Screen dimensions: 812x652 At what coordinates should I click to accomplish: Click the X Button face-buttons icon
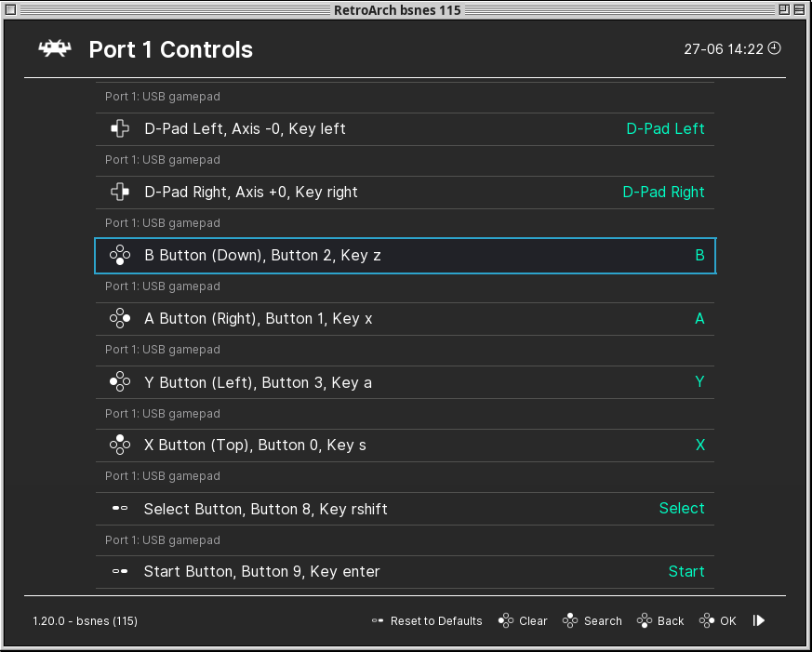click(120, 445)
